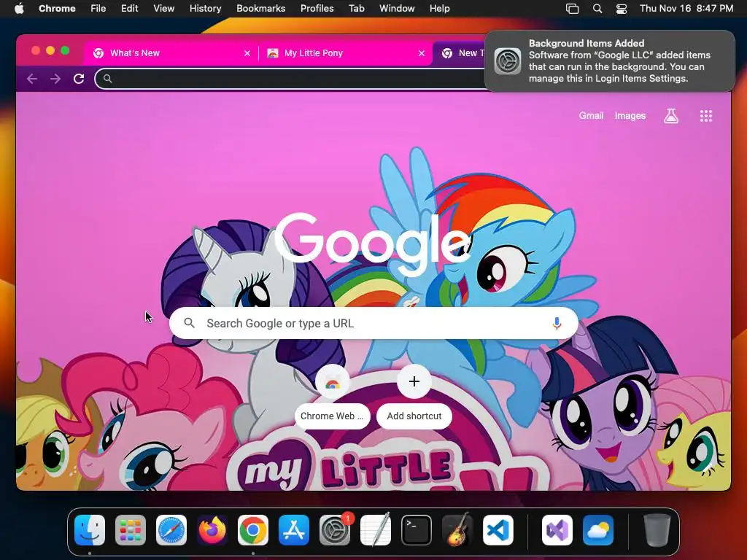Close the What's New tab
The height and width of the screenshot is (560, 747).
coord(247,52)
